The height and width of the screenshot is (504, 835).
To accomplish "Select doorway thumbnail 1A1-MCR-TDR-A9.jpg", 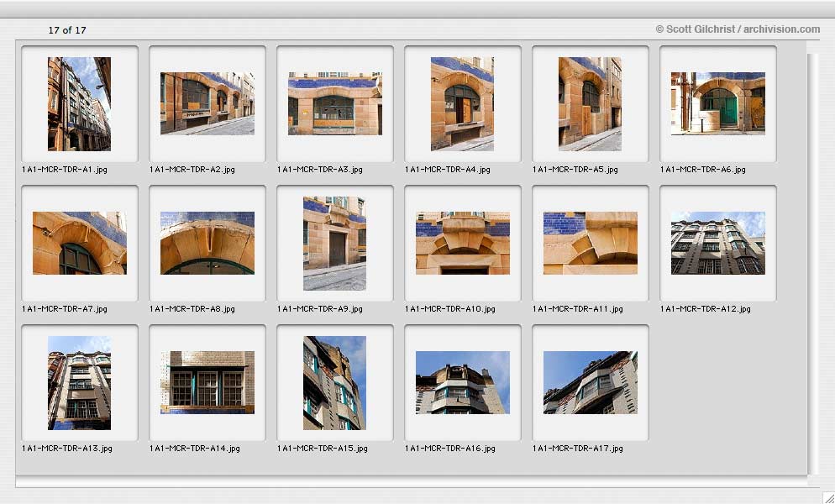I will 335,244.
